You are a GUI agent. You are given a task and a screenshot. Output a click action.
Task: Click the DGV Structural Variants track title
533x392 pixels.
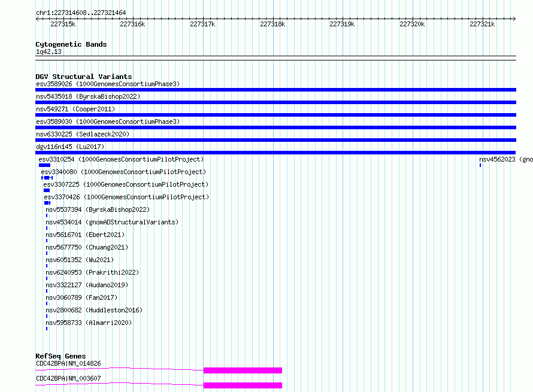84,77
